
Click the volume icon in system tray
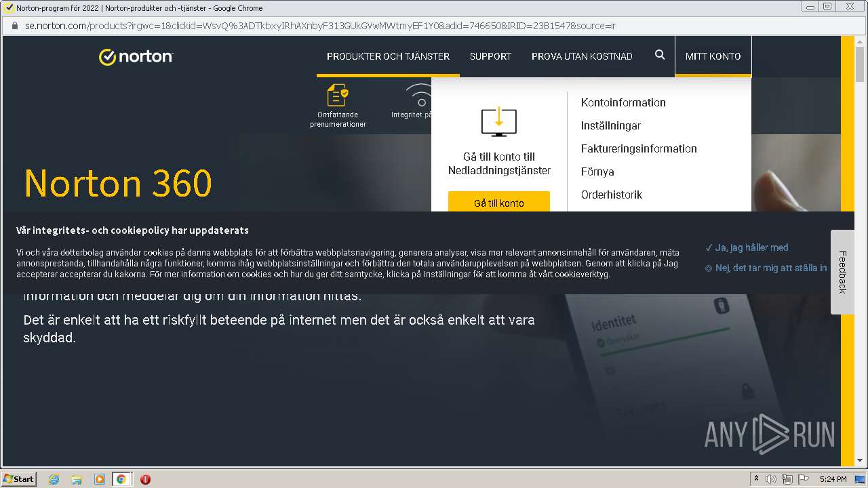pyautogui.click(x=771, y=479)
